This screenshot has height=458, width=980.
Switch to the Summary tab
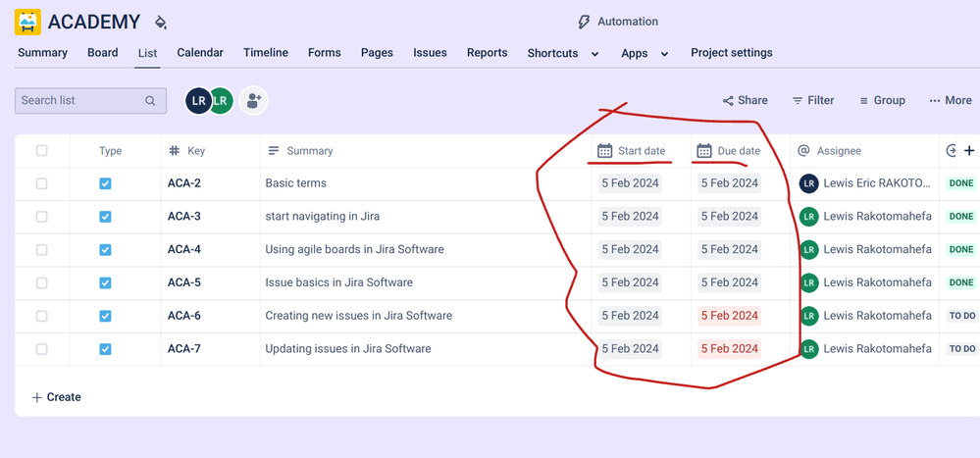[42, 53]
